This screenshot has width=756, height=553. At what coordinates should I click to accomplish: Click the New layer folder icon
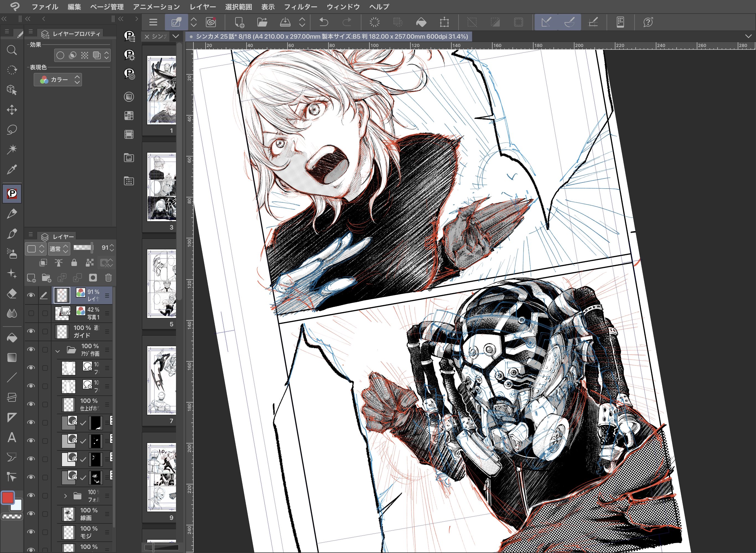pyautogui.click(x=46, y=278)
